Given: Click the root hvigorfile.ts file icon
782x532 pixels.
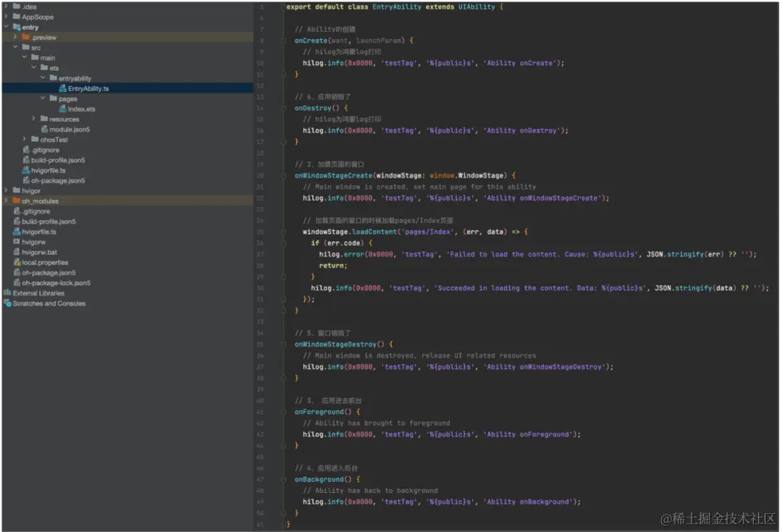Looking at the screenshot, I should click(x=17, y=232).
